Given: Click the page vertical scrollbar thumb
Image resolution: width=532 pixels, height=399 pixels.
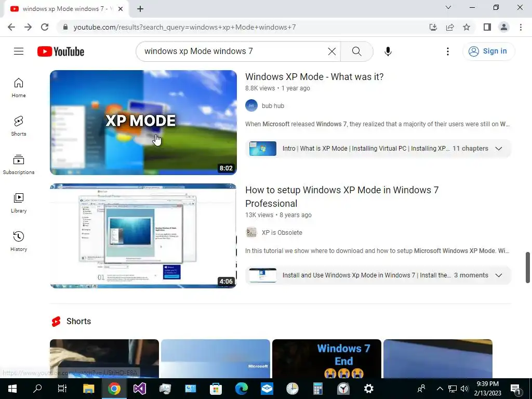Looking at the screenshot, I should pos(528,268).
